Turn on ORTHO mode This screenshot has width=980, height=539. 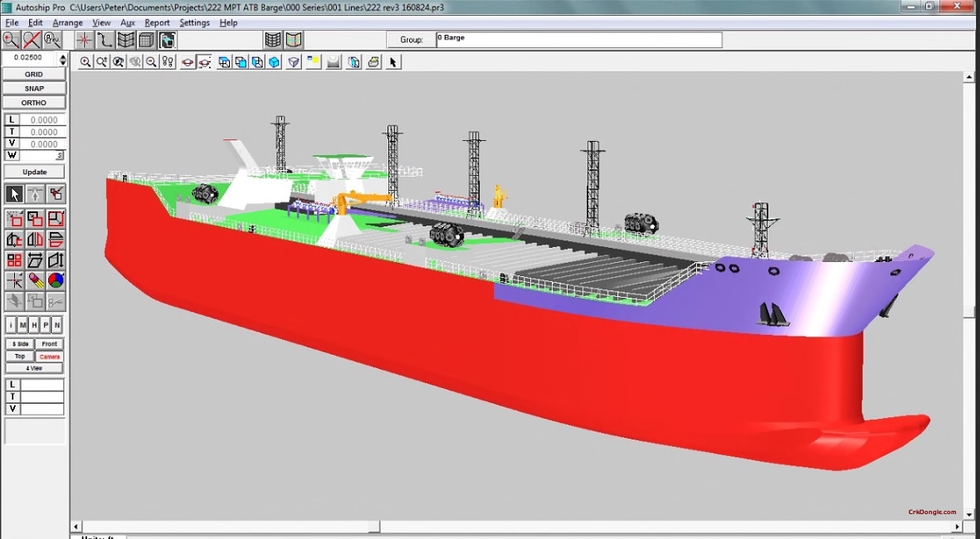click(x=34, y=102)
